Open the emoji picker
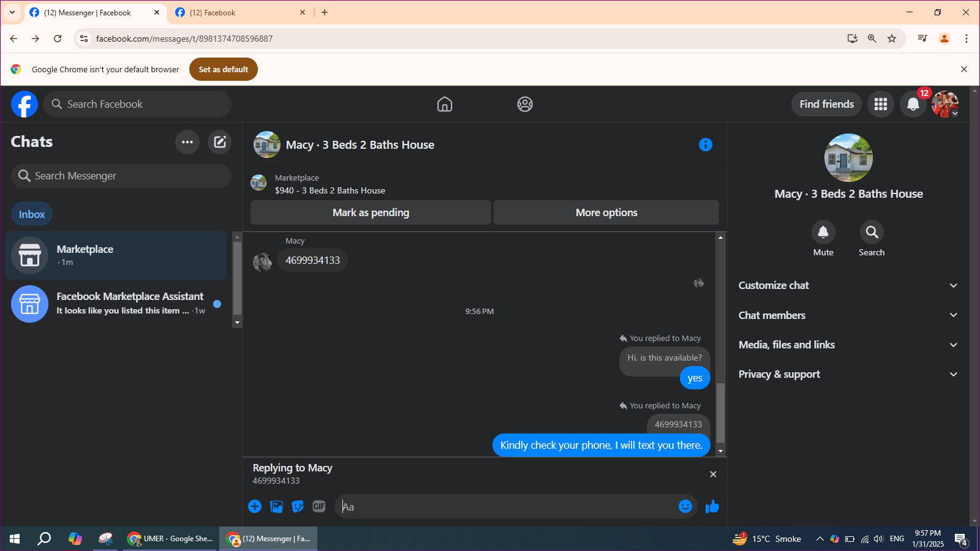The height and width of the screenshot is (551, 980). coord(685,506)
